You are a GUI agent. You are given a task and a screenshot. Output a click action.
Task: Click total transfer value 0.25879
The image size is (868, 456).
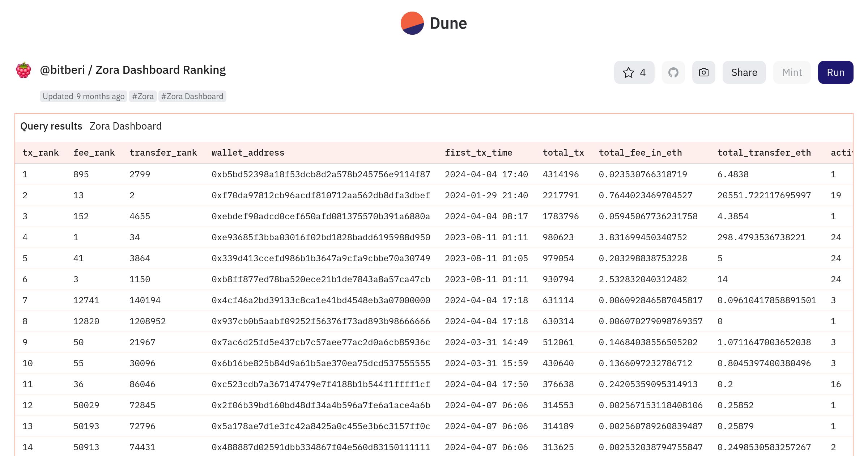pos(736,426)
